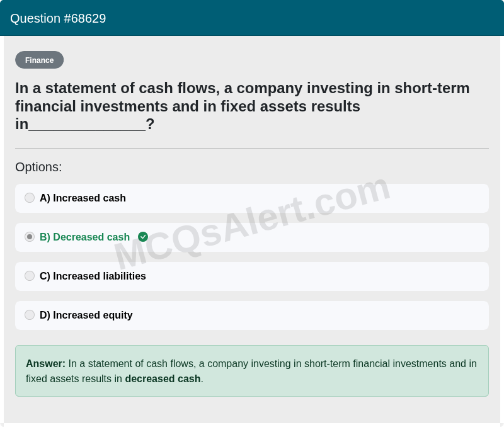Click the highlighted Decreased cash option text
The height and width of the screenshot is (442, 504).
click(84, 237)
